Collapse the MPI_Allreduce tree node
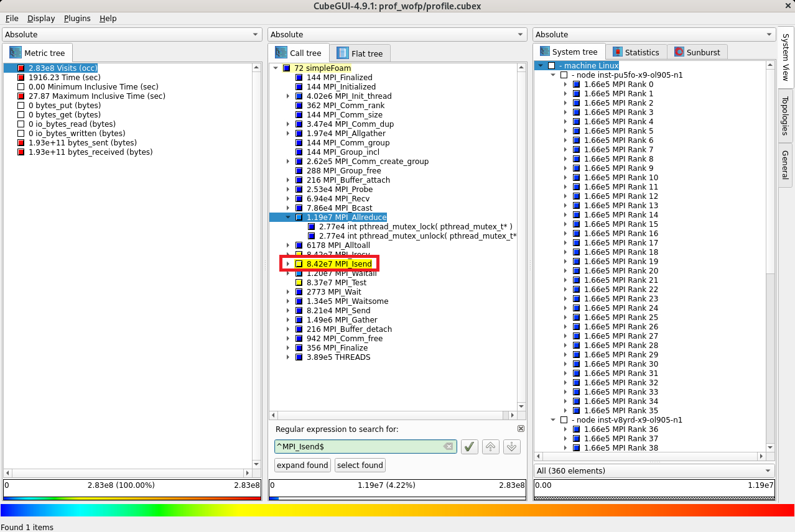 287,218
